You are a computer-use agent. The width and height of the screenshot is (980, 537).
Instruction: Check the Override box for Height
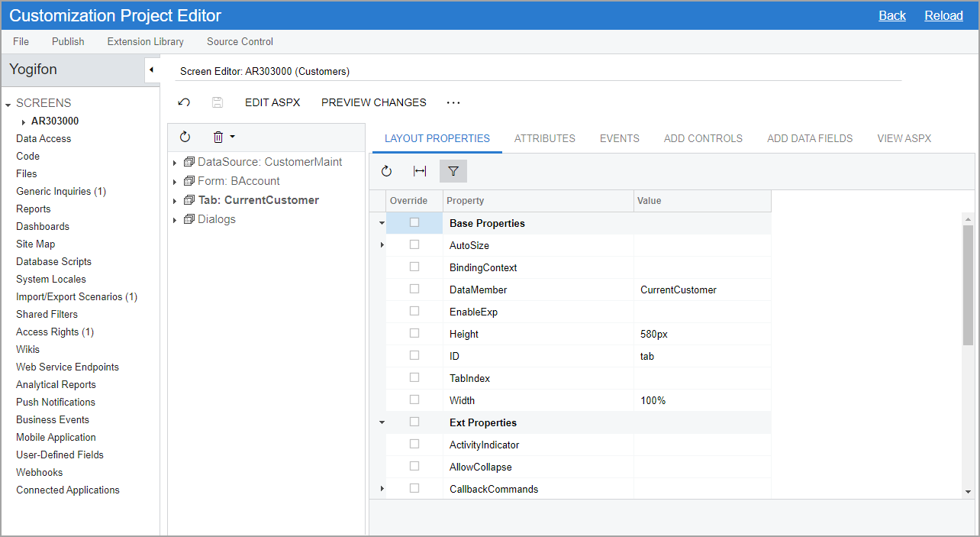414,333
